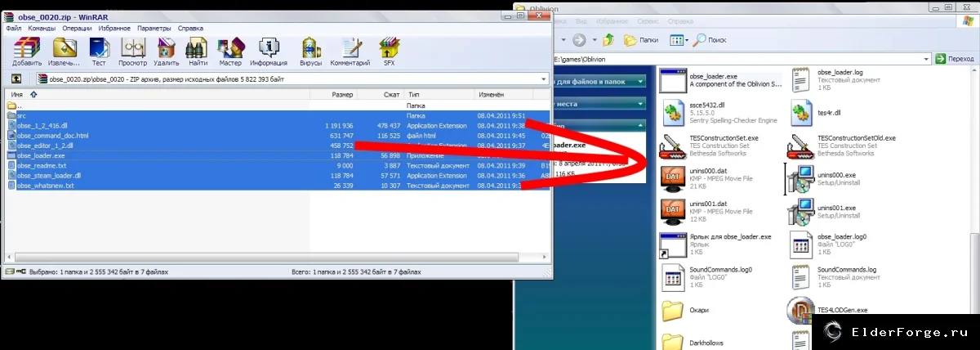Select obse_loader.exe in the archive list

click(278, 155)
